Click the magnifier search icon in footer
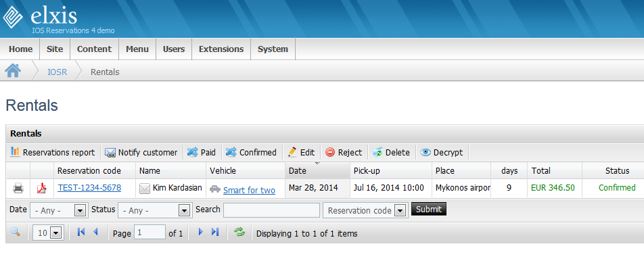Screen dimensions: 644x269 tap(15, 232)
